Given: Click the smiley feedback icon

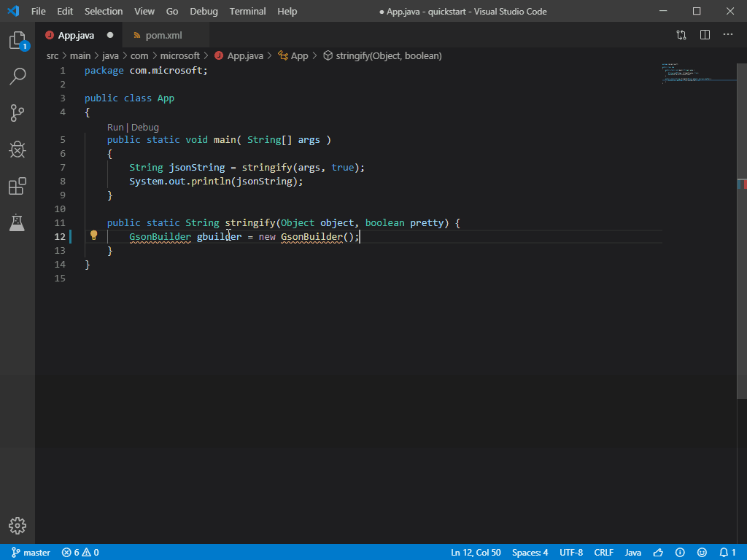Looking at the screenshot, I should pos(702,553).
